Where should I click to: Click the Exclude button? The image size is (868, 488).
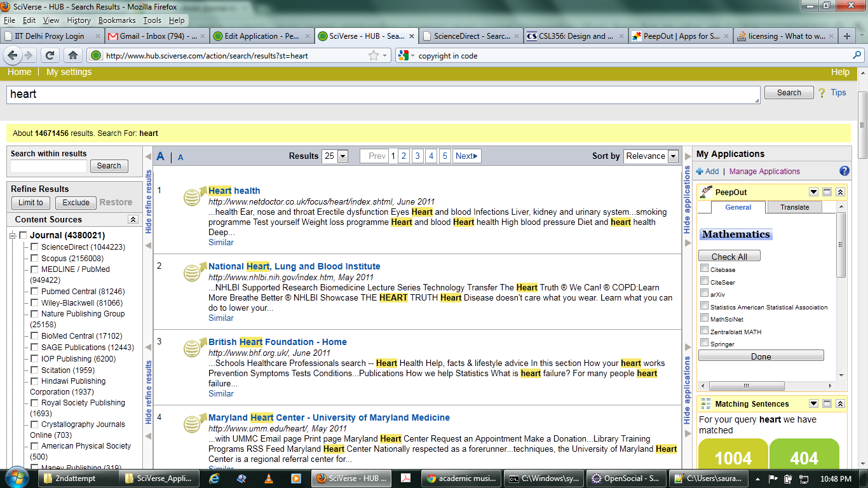pyautogui.click(x=76, y=203)
